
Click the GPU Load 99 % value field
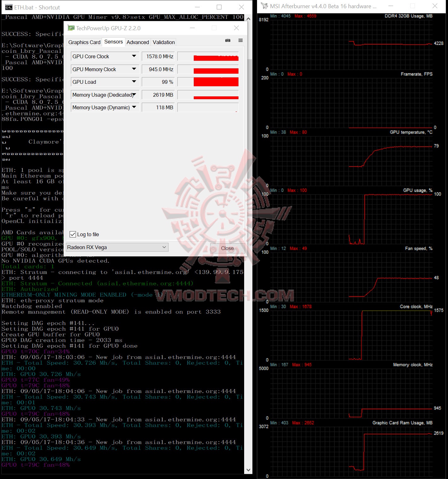158,82
